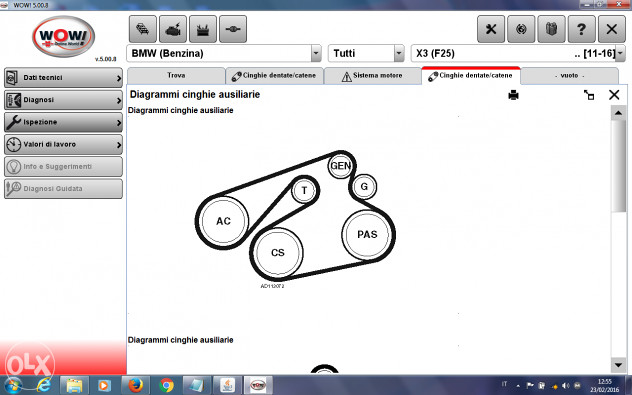The image size is (632, 395).
Task: Open the Valori di lavoro section
Action: tap(63, 144)
